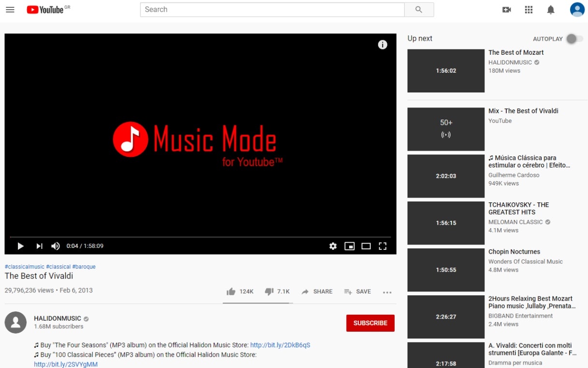
Task: Enable Miniplayer mode icon
Action: click(349, 246)
